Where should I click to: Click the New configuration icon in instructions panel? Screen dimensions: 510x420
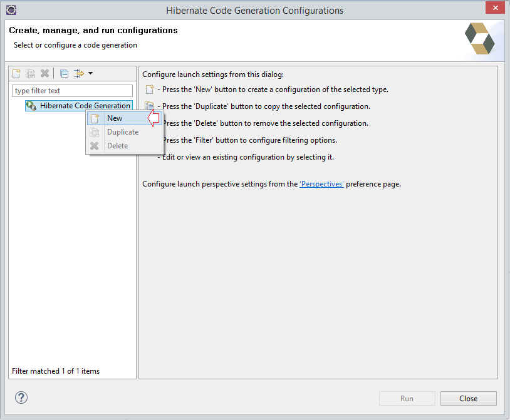(148, 91)
